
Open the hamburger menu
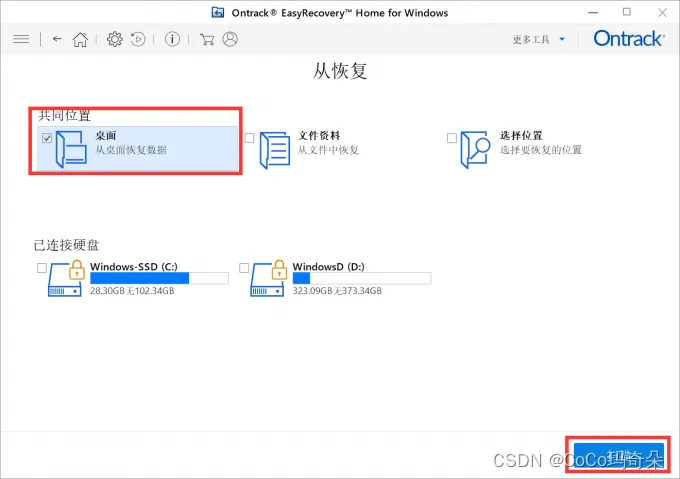tap(21, 39)
